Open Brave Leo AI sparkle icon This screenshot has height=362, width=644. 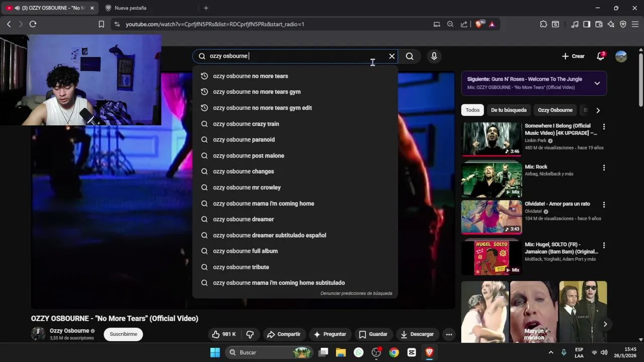[x=611, y=24]
